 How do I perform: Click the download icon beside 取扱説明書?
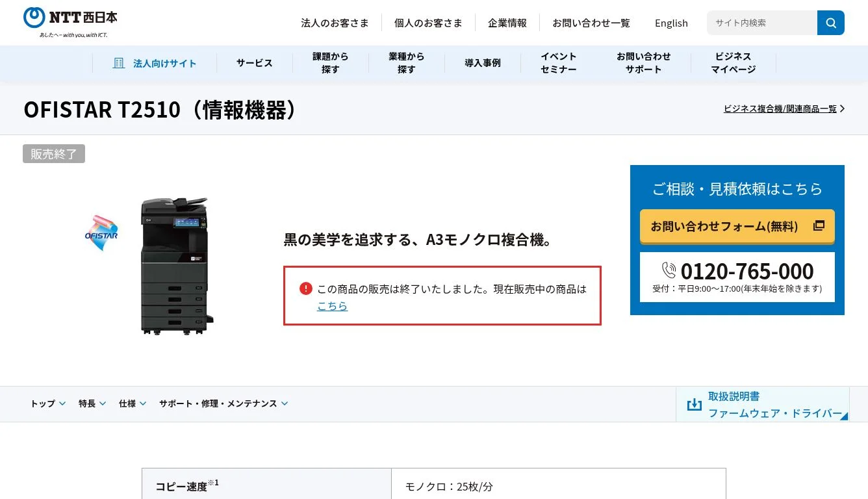(695, 404)
